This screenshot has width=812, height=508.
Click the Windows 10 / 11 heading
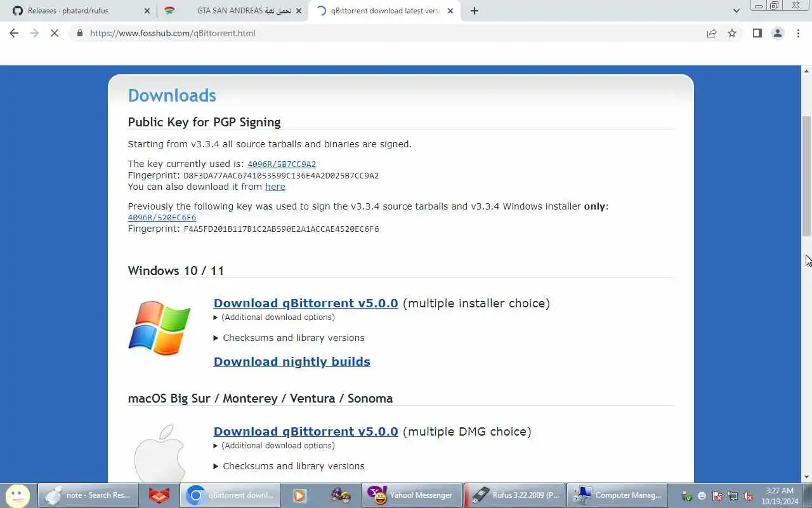click(x=176, y=271)
